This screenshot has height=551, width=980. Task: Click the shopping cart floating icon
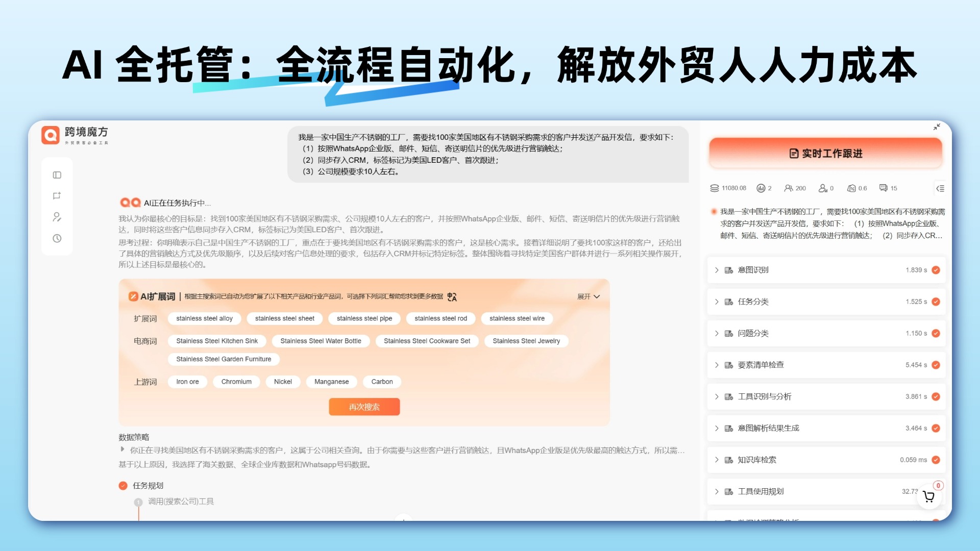click(x=928, y=496)
